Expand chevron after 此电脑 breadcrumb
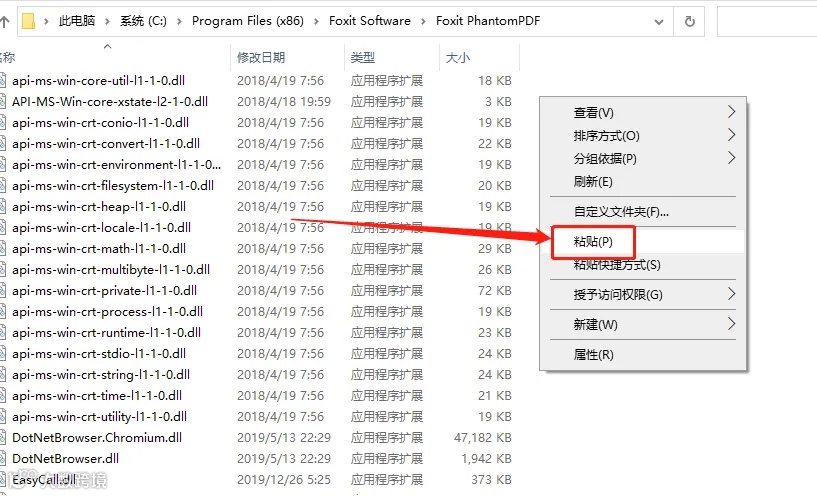The image size is (817, 496). click(x=107, y=21)
